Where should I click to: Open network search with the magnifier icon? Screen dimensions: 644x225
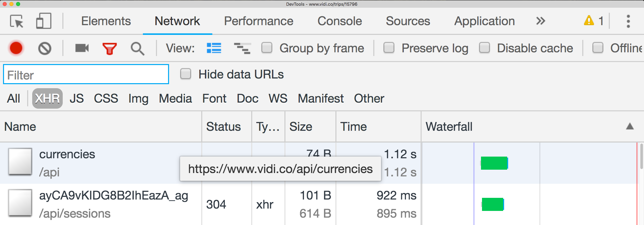point(137,49)
